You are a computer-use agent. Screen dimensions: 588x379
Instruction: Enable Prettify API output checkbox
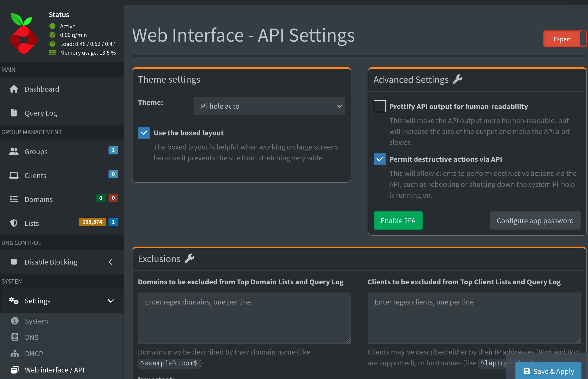pyautogui.click(x=379, y=106)
